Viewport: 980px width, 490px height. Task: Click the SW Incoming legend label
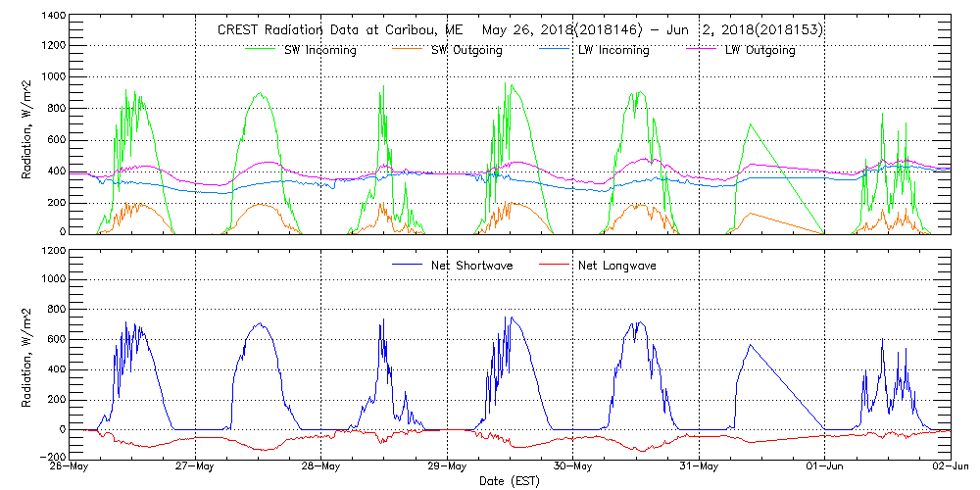(x=318, y=51)
